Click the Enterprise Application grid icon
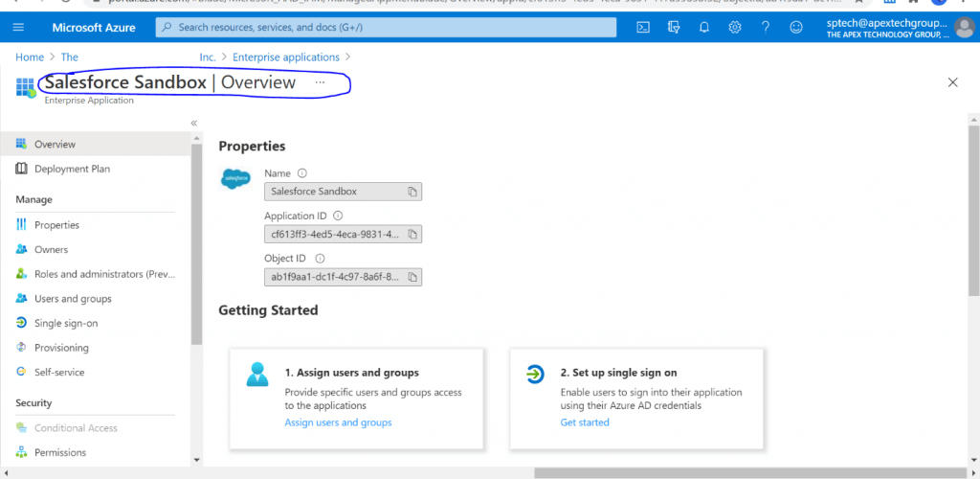Viewport: 980px width, 479px height. pos(26,87)
